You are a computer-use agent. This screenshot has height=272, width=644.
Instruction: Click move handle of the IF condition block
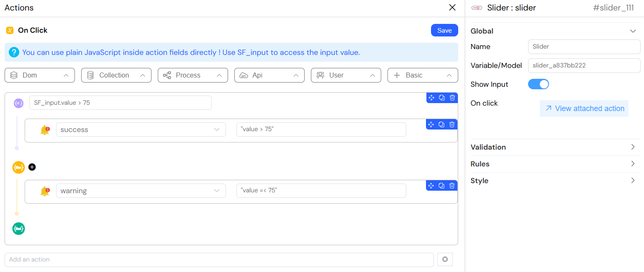431,98
